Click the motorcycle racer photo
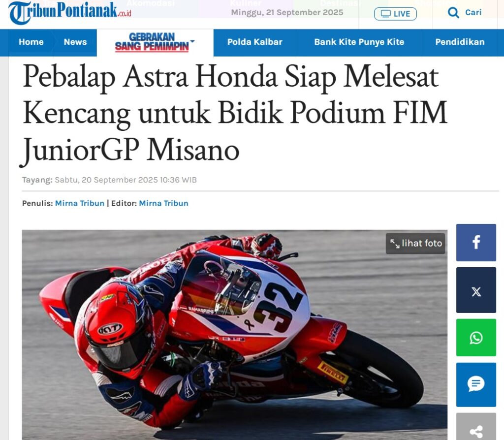The width and height of the screenshot is (504, 440). (x=235, y=334)
